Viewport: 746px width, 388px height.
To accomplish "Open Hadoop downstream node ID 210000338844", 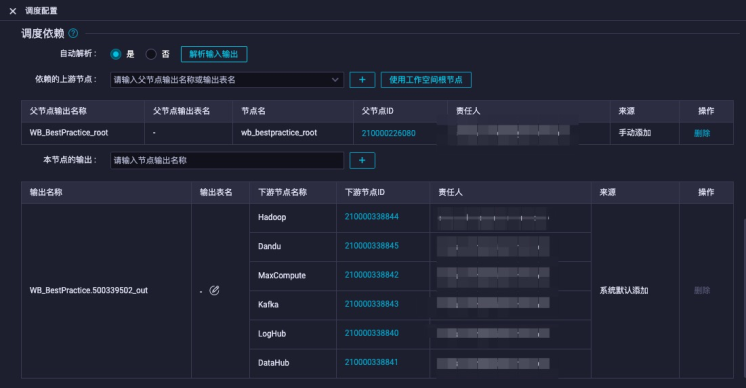I will [372, 217].
